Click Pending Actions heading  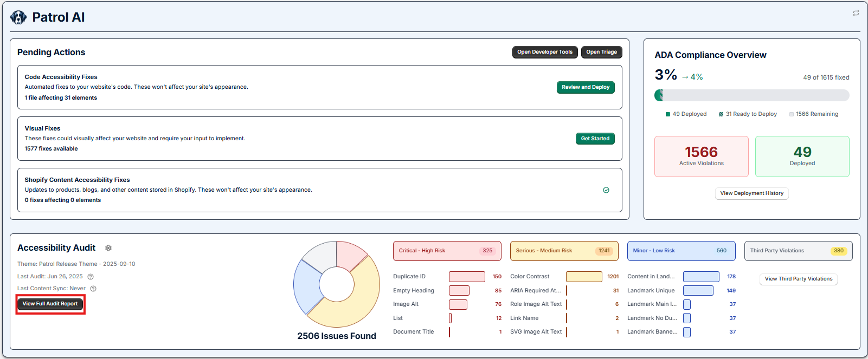51,53
